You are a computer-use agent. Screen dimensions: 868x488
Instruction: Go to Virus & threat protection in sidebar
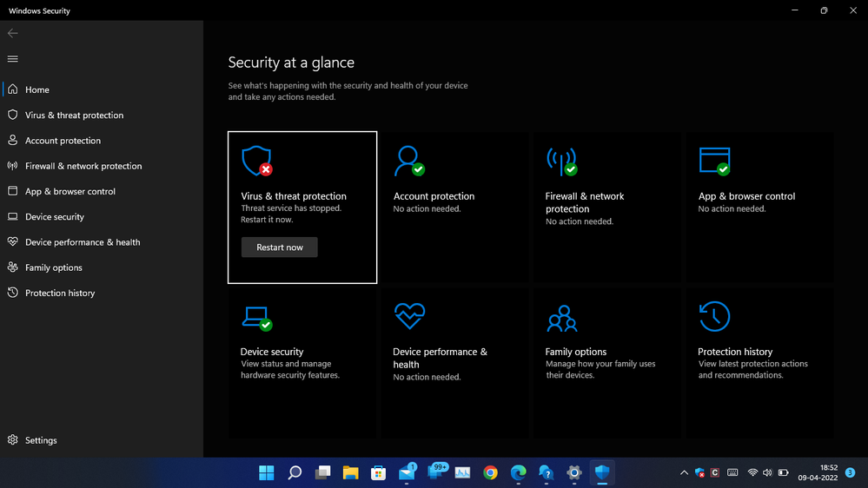(102, 115)
